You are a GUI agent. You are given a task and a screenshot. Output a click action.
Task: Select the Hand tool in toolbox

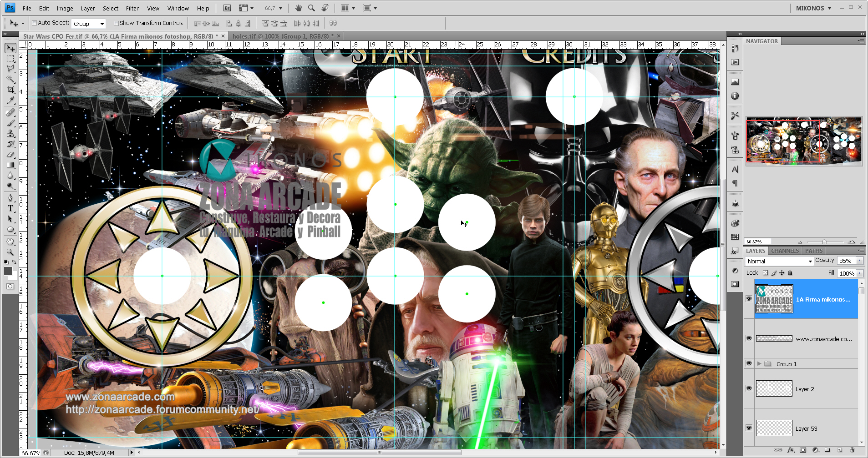click(x=10, y=242)
